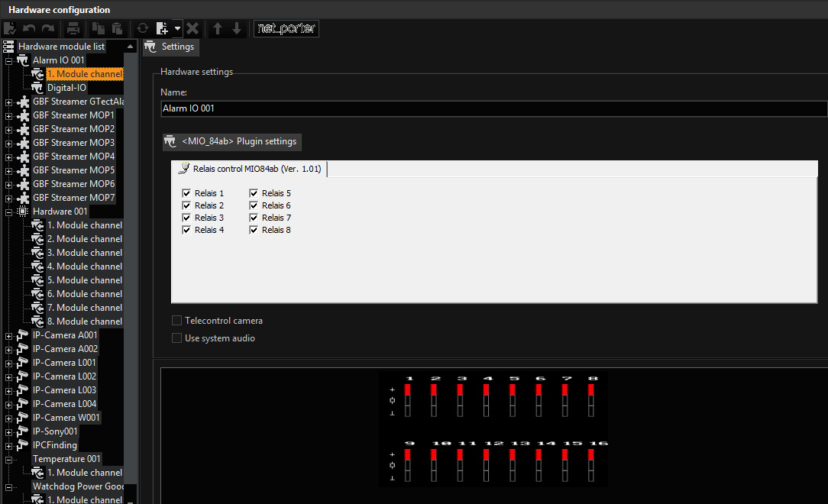Expand the GBF Streamer MOP7 node
828x504 pixels.
point(8,199)
